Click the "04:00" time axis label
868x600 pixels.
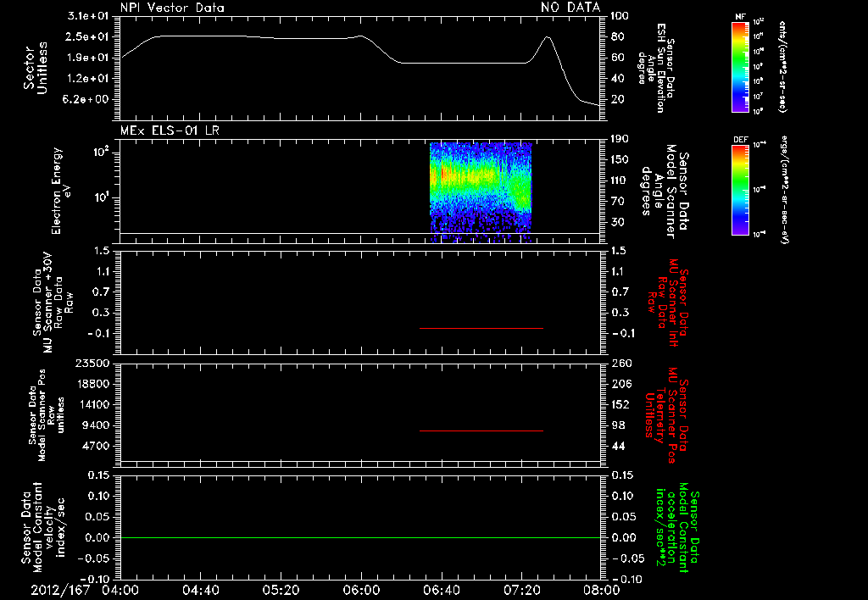[120, 590]
